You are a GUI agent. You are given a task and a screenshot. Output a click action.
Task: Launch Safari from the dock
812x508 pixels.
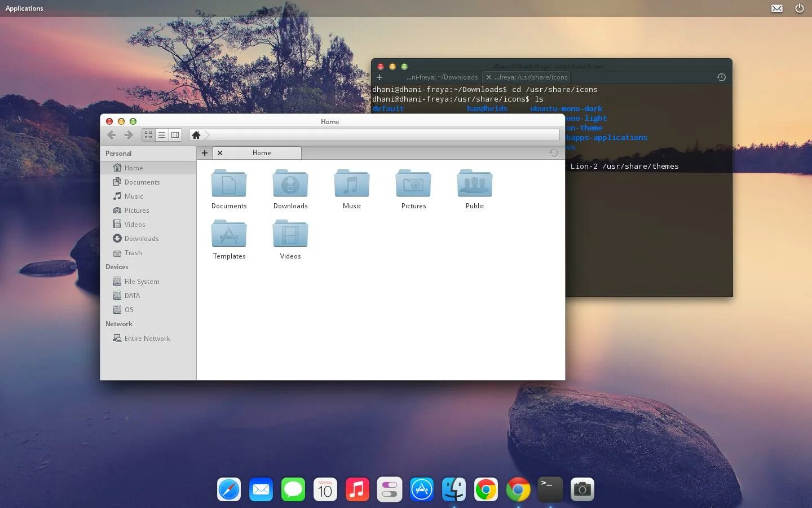click(229, 489)
